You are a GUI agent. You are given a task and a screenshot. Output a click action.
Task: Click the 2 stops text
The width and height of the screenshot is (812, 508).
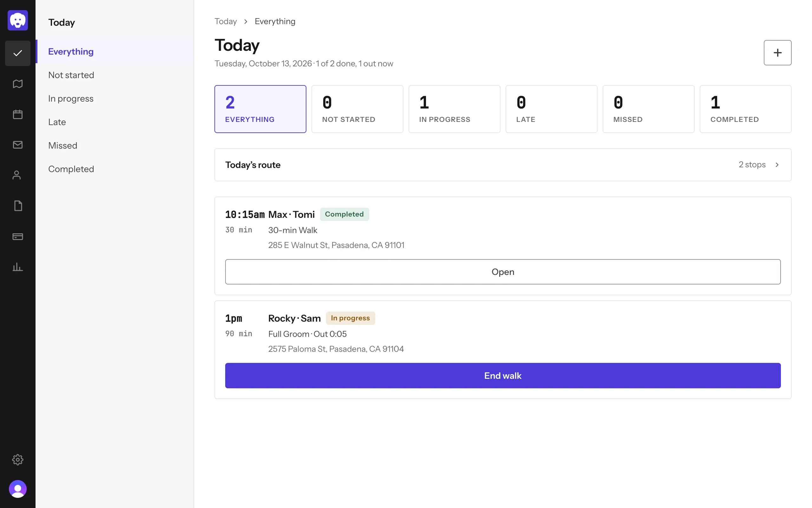coord(752,165)
